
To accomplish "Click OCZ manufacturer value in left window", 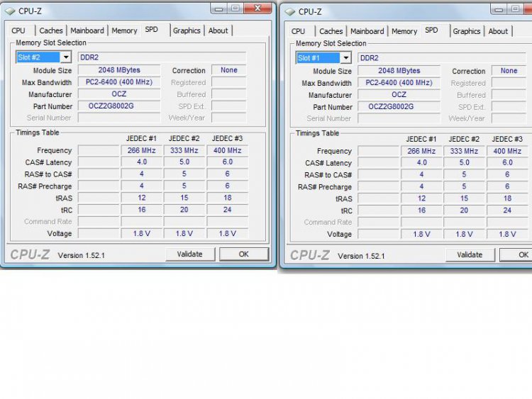I will click(x=119, y=94).
